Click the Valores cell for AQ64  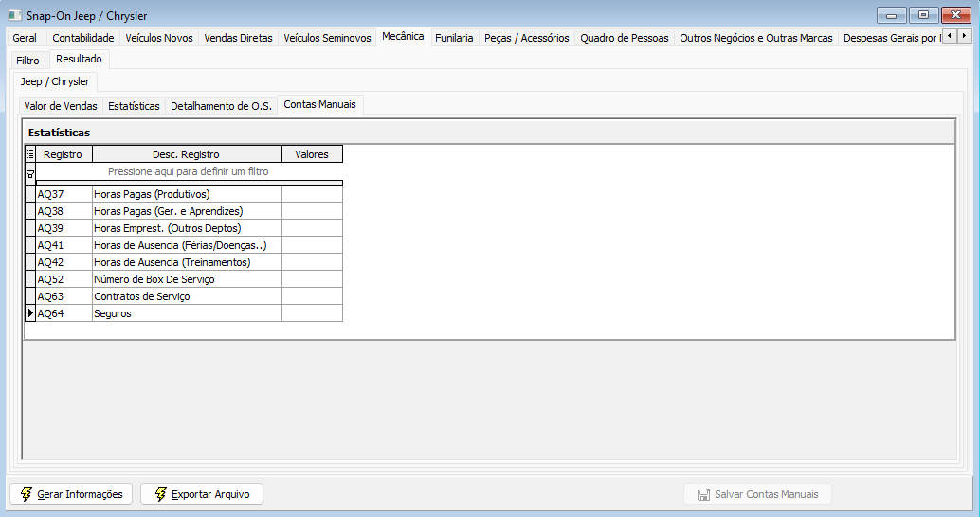pos(312,313)
